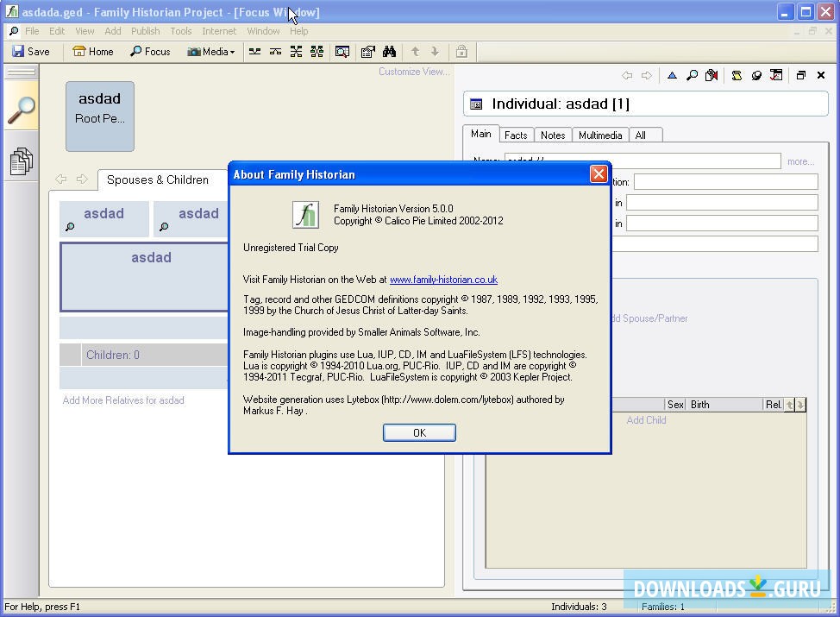Image resolution: width=840 pixels, height=617 pixels.
Task: Open the Window menu
Action: [263, 31]
